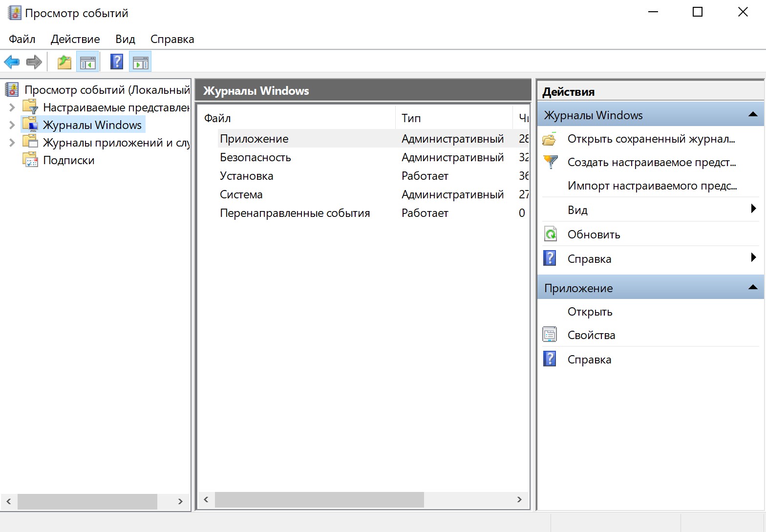Click left arrow of center pane scrollbar
Screen dimensions: 766x532
pos(206,499)
